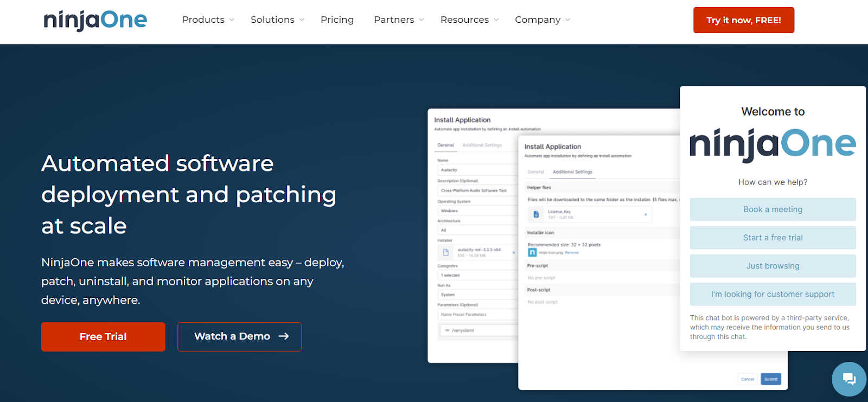Expand the Products dropdown chevron

pos(232,20)
